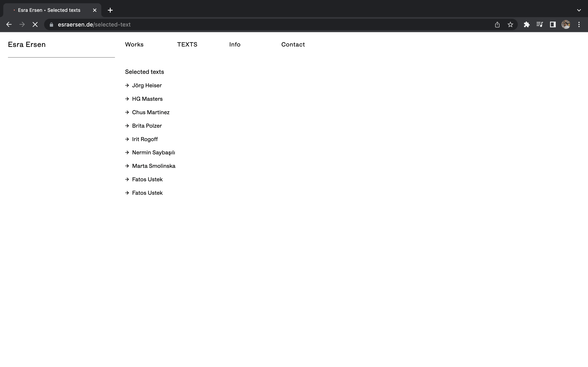Navigate to Irit Rogoff selected text
The height and width of the screenshot is (367, 588).
click(x=145, y=139)
